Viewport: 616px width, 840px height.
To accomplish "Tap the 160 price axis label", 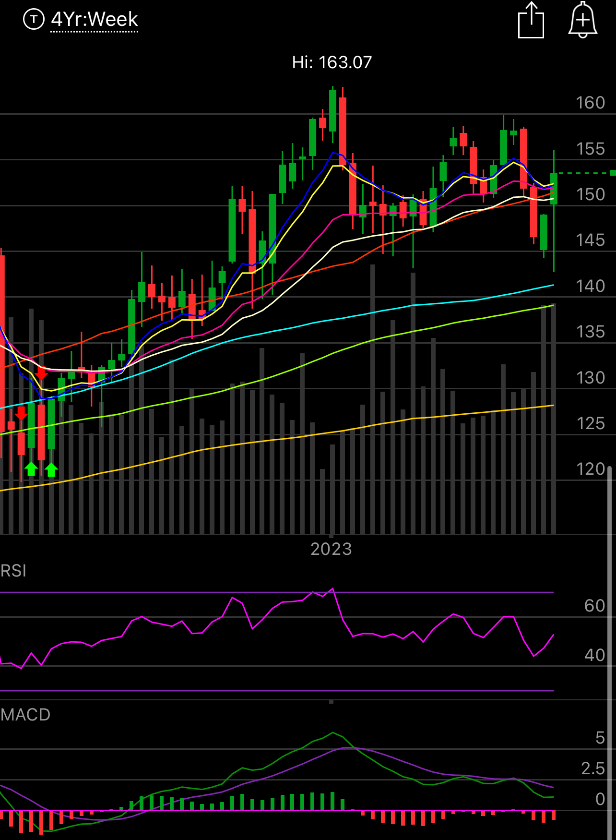I will [590, 103].
